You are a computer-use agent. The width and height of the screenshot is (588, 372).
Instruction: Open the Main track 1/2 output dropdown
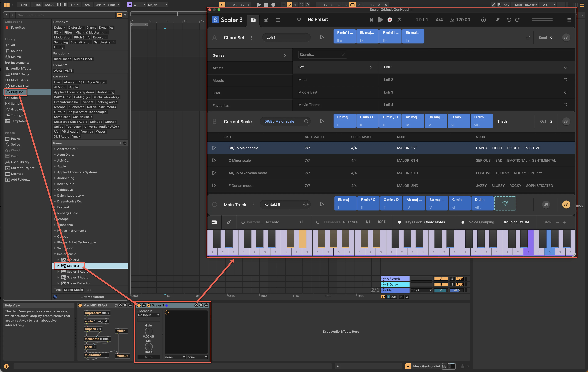tap(422, 290)
